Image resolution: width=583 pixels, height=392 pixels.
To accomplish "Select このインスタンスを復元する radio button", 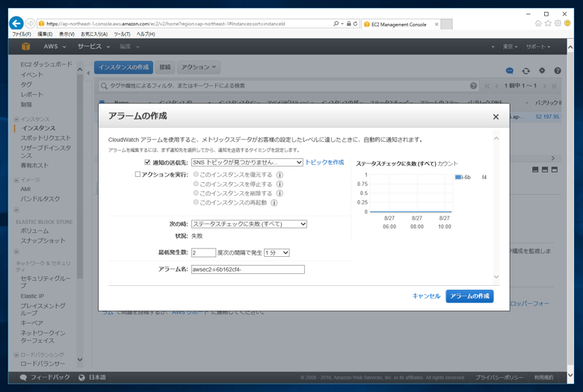I will point(196,174).
